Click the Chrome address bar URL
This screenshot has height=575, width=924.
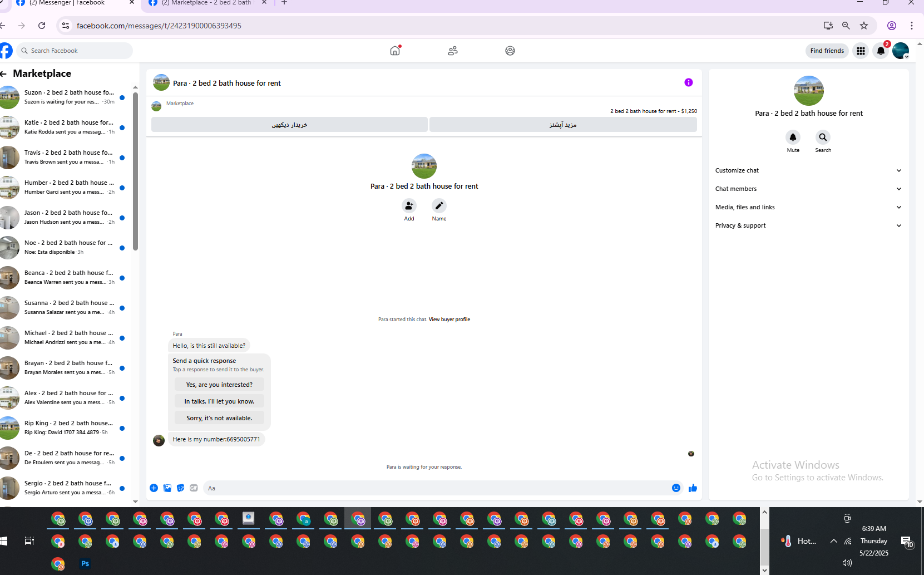coord(159,26)
